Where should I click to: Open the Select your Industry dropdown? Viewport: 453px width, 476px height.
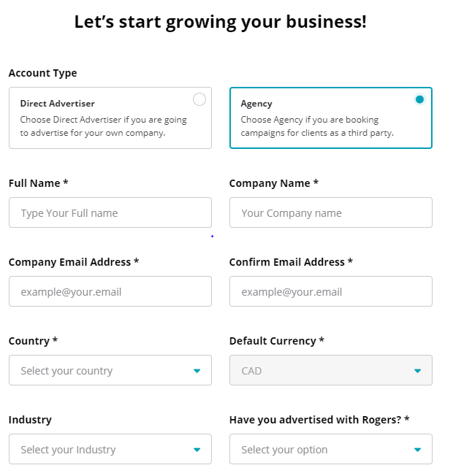[102, 449]
